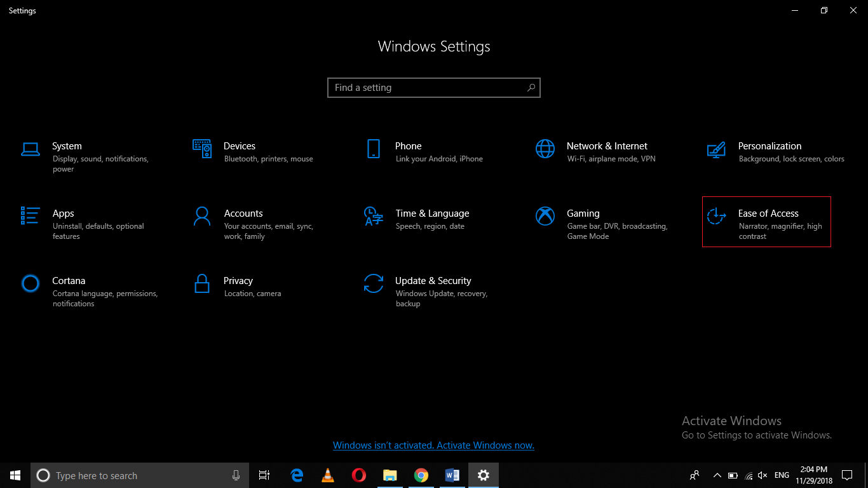Screen dimensions: 868x488
Task: Click the magnifier icon in settings search
Action: [531, 88]
